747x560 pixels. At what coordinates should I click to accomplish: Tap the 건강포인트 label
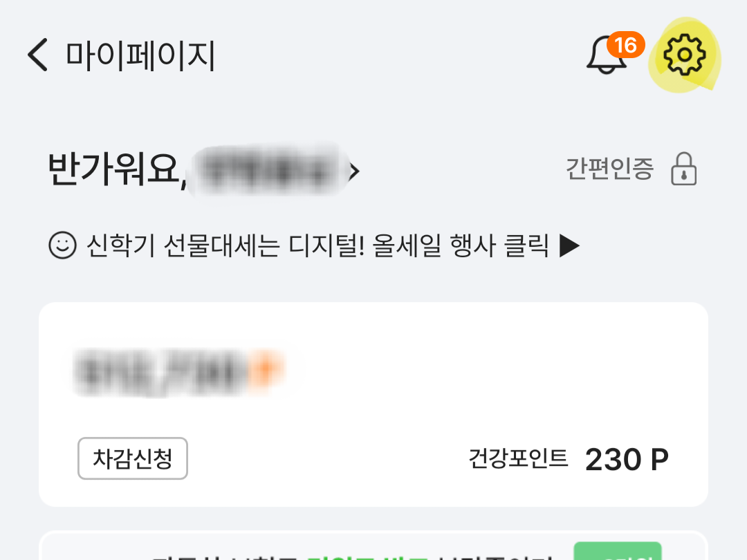click(518, 458)
